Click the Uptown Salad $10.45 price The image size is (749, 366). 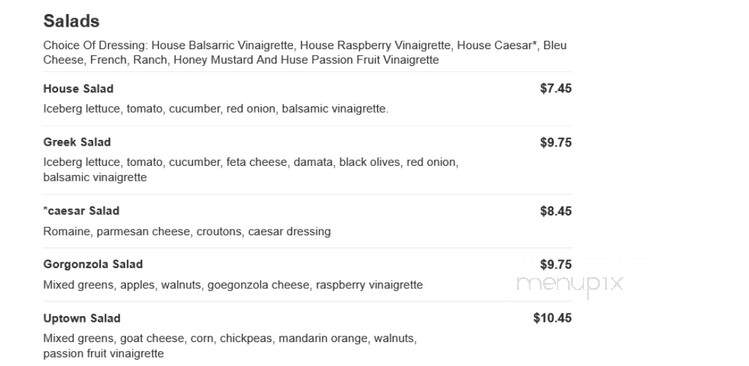(x=552, y=318)
